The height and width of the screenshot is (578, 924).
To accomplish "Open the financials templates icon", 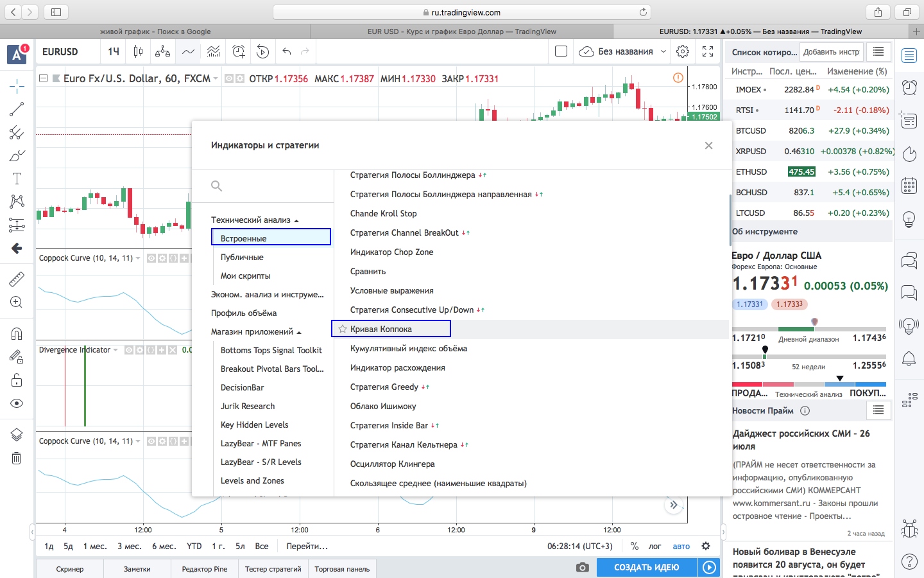I will point(214,51).
